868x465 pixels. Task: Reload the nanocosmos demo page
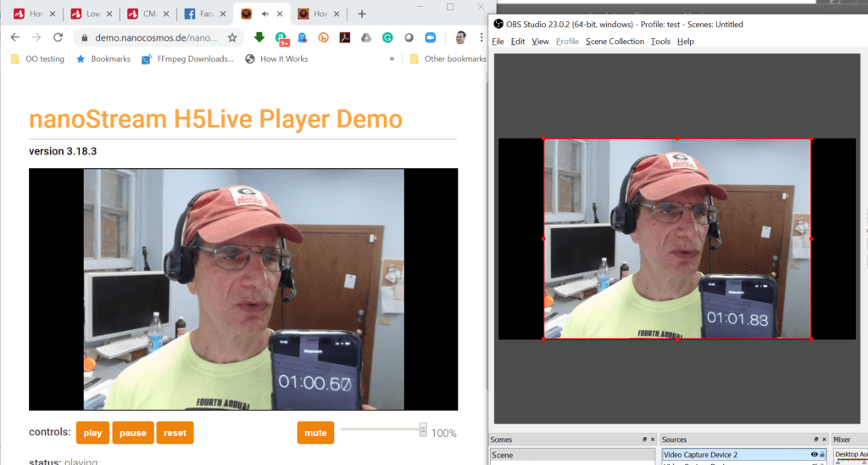[58, 37]
